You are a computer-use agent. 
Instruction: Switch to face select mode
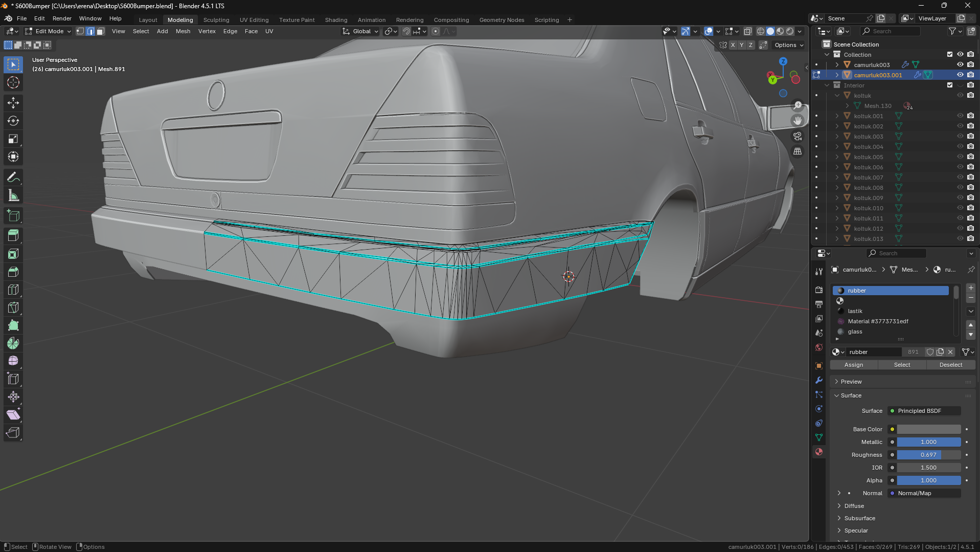point(101,31)
